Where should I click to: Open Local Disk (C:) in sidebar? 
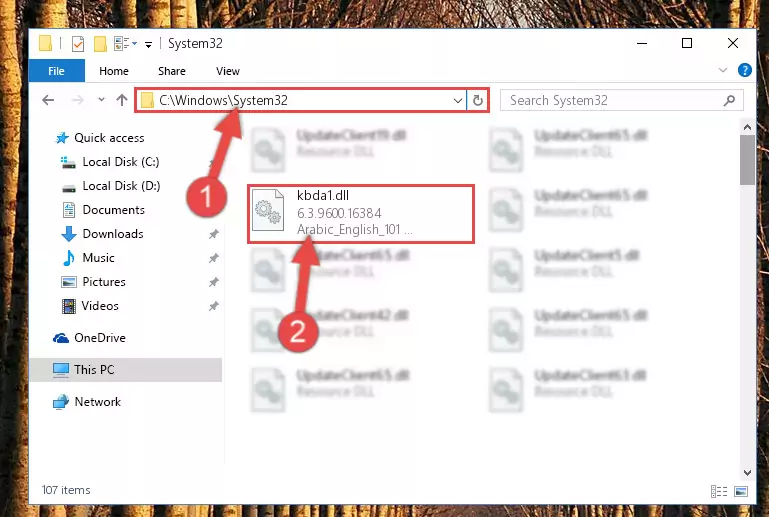(110, 162)
